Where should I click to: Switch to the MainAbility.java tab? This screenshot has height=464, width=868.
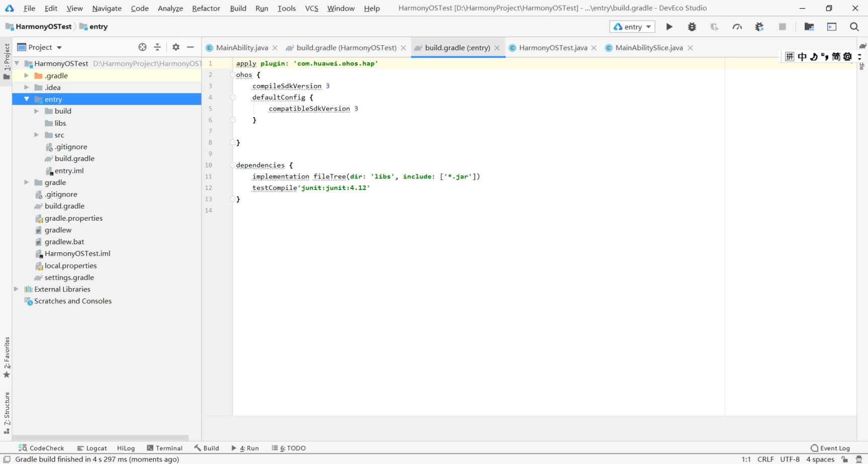[x=241, y=48]
